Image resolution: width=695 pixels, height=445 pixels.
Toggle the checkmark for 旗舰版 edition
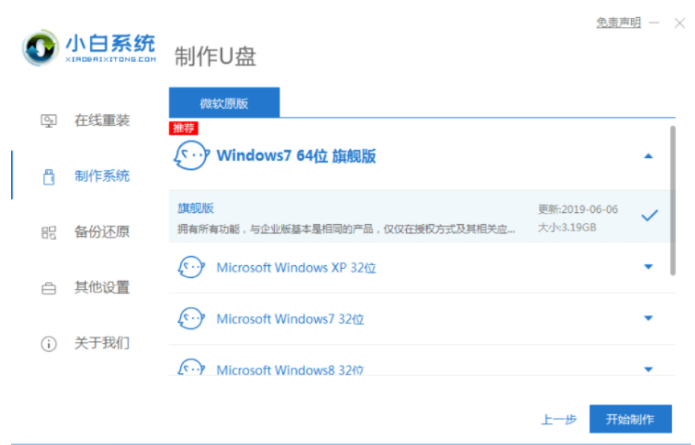649,215
